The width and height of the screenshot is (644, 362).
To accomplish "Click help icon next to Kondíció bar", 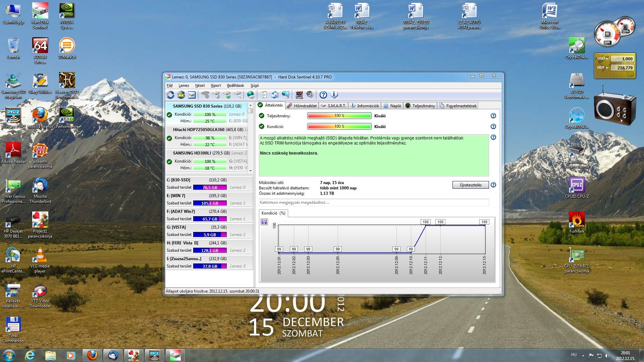I will pyautogui.click(x=493, y=126).
